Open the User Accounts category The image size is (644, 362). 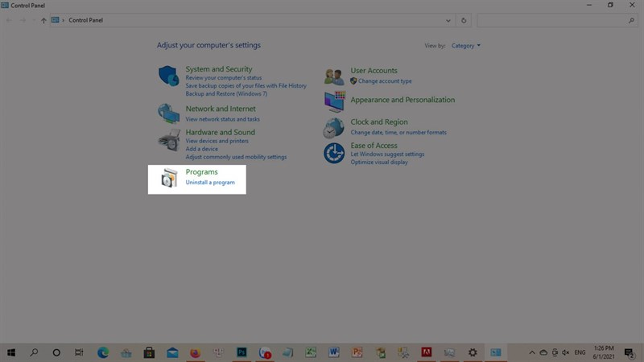[x=374, y=71]
